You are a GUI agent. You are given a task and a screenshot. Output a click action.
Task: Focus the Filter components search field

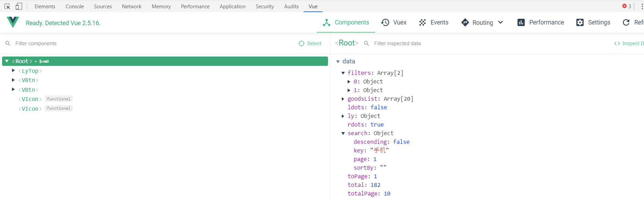[151, 43]
